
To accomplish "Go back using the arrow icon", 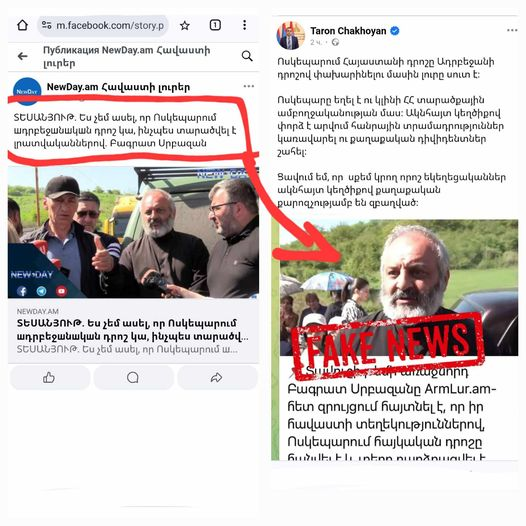I will click(x=22, y=56).
